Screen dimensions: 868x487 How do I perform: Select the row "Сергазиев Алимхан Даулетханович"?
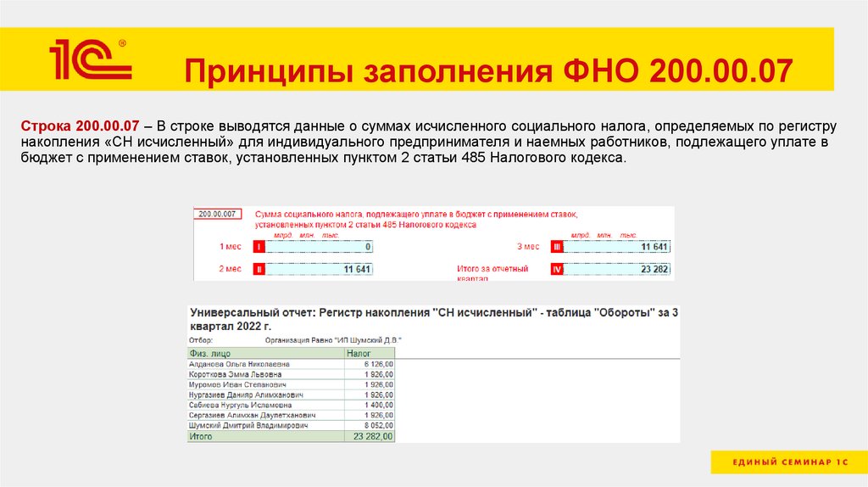[x=292, y=415]
